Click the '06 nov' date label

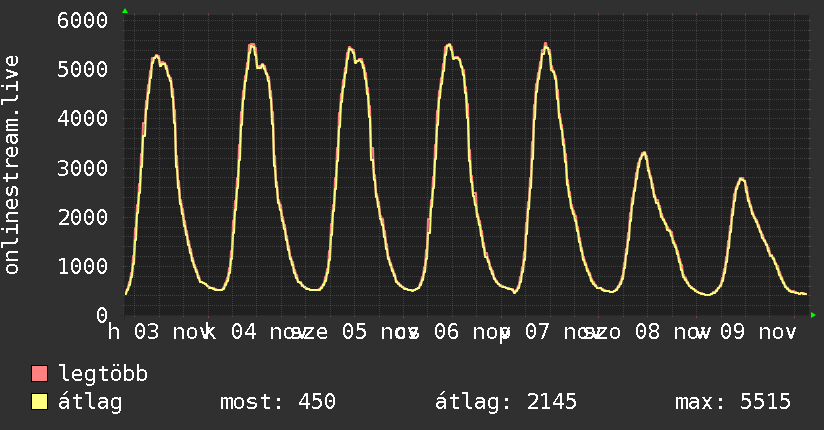coord(471,332)
